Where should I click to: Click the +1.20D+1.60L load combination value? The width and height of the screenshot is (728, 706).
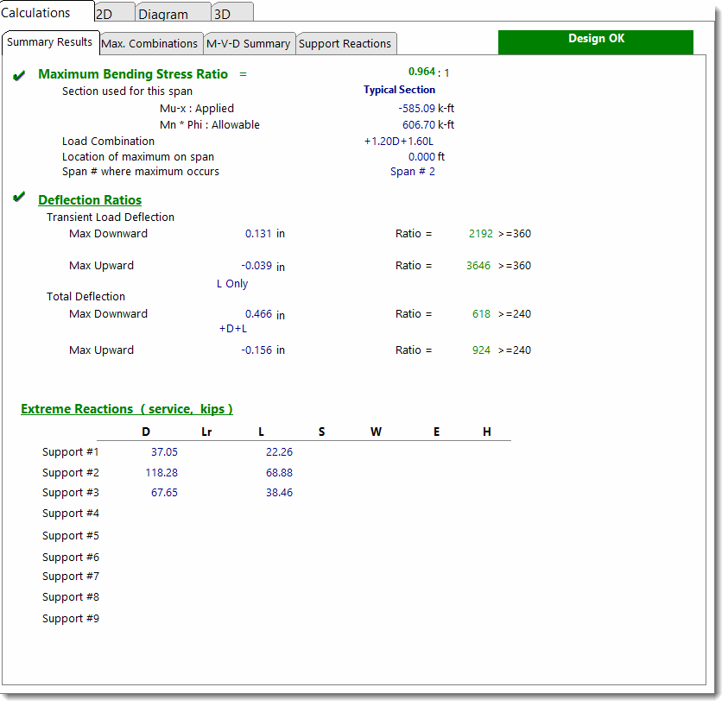click(x=398, y=141)
